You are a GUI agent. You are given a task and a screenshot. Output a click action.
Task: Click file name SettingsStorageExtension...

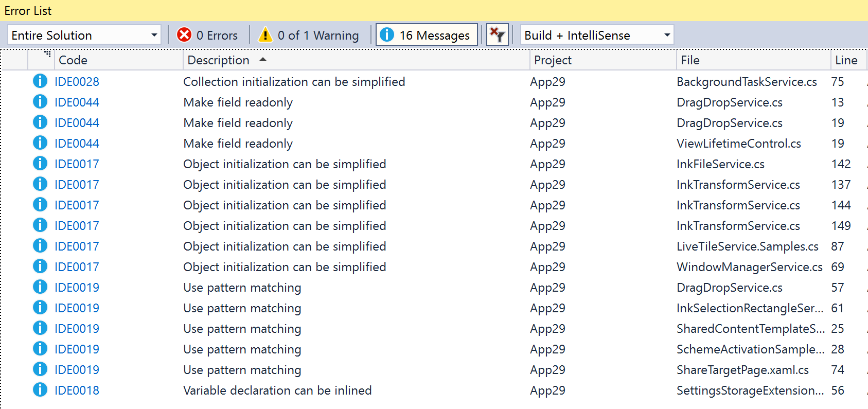(x=750, y=390)
